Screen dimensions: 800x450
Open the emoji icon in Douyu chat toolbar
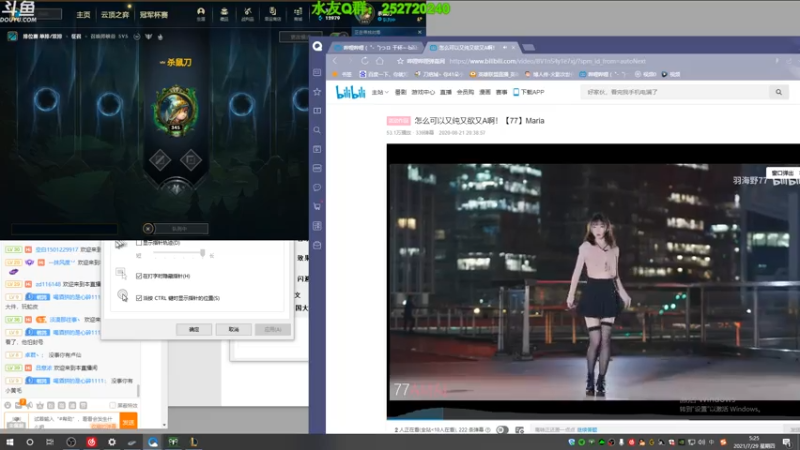[8, 406]
